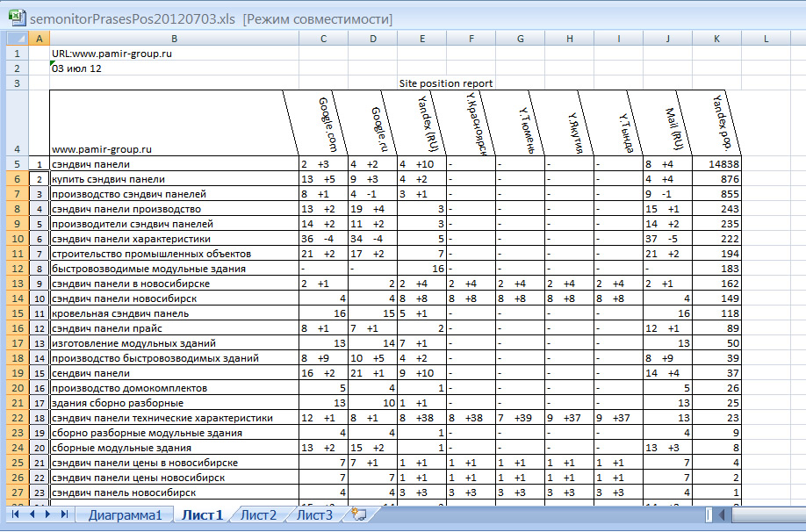
Task: Click next sheet navigation arrow
Action: tap(47, 514)
